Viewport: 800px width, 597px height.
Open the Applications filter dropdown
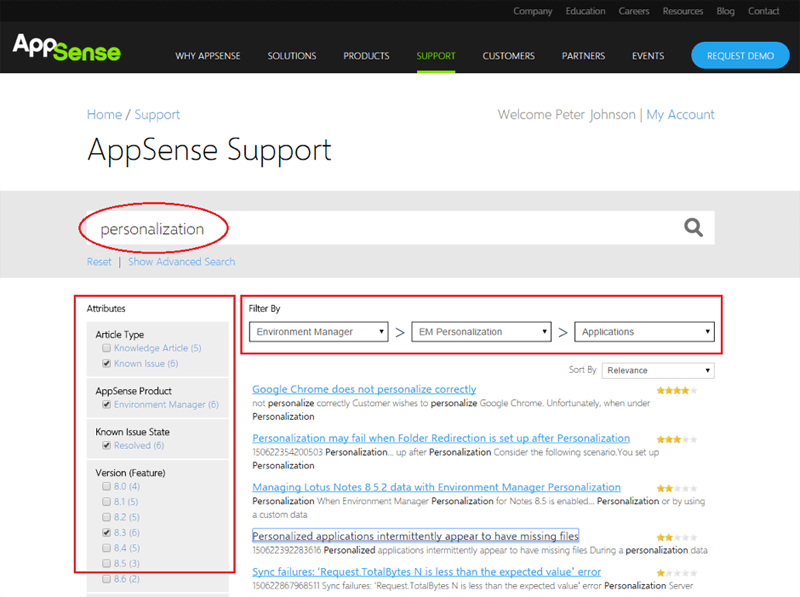coord(644,332)
